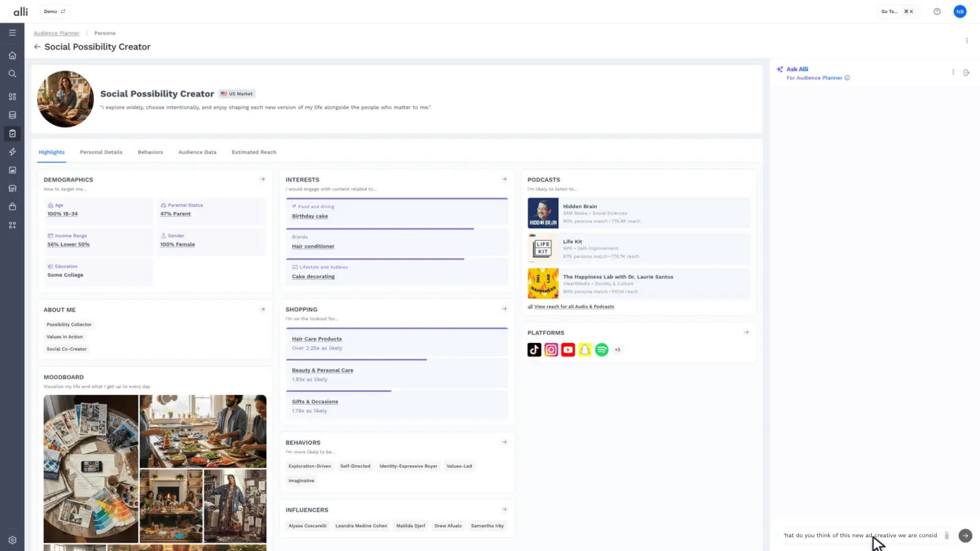Viewport: 980px width, 551px height.
Task: Click the persona profile photo
Action: (x=65, y=99)
